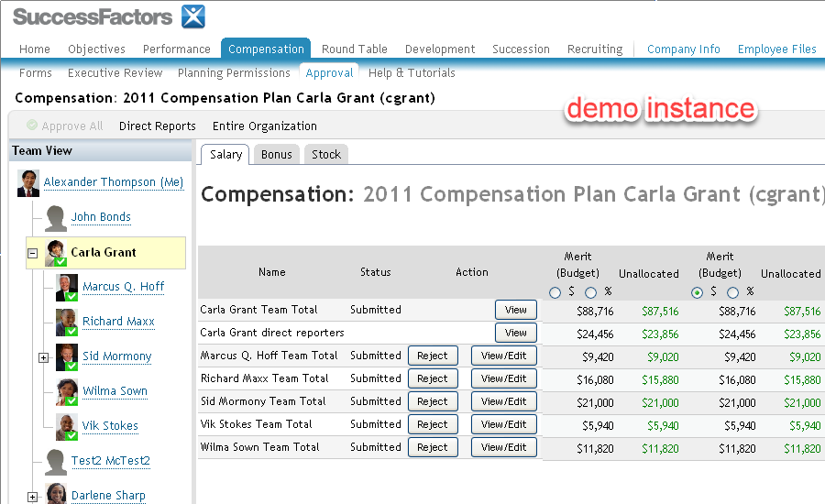
Task: Expand the Sid Mormony tree node
Action: click(44, 357)
